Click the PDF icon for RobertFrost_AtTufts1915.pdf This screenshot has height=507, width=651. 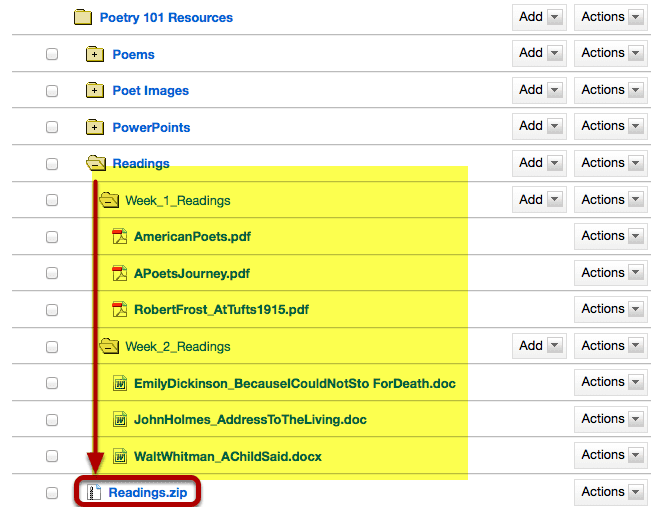[x=120, y=309]
